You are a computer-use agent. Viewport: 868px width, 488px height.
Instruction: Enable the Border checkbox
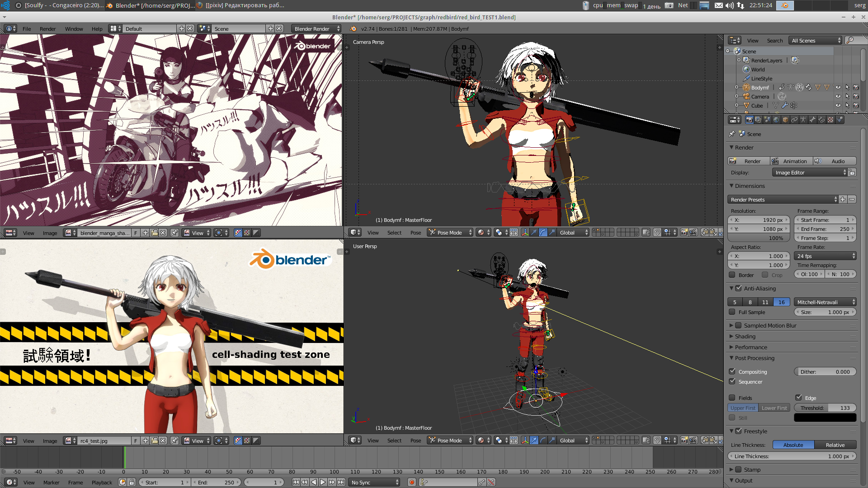(x=732, y=275)
